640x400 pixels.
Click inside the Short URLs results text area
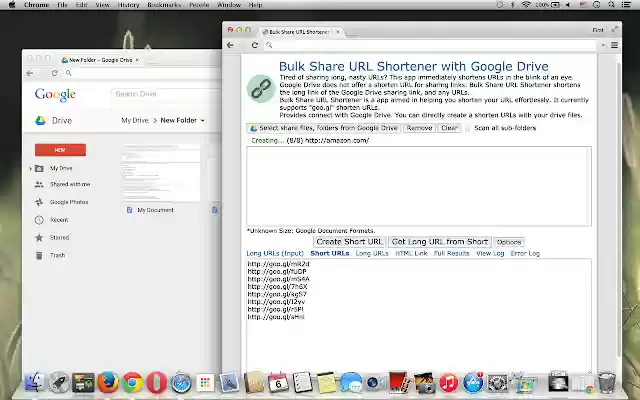(x=419, y=315)
